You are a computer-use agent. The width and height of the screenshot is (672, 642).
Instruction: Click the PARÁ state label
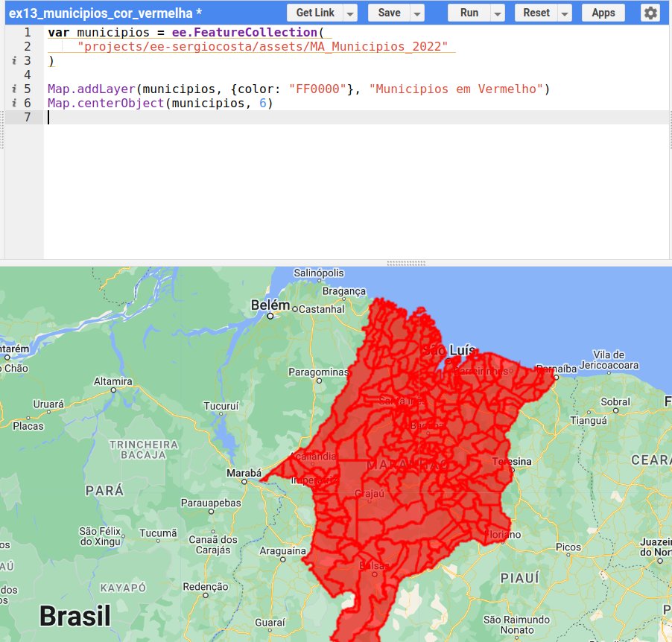[104, 490]
